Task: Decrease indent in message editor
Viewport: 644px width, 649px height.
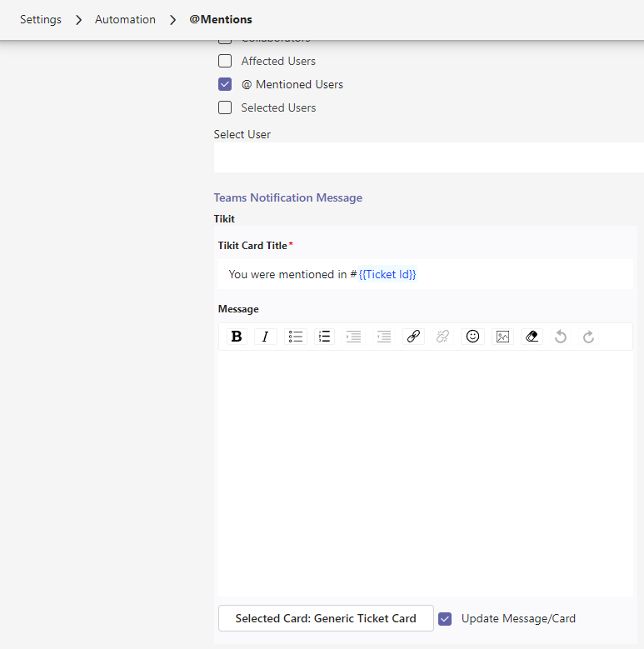Action: [384, 337]
